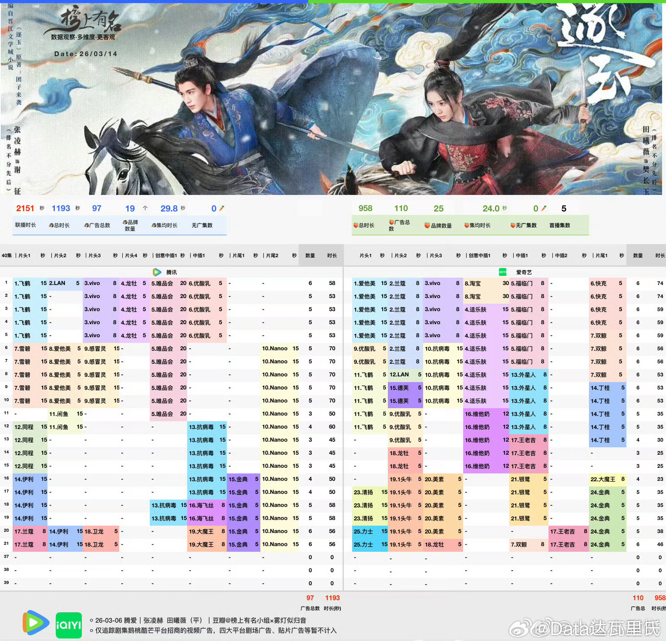The image size is (666, 644).
Task: Click 16.海飞丝 in Tencent row 18
Action: click(201, 505)
